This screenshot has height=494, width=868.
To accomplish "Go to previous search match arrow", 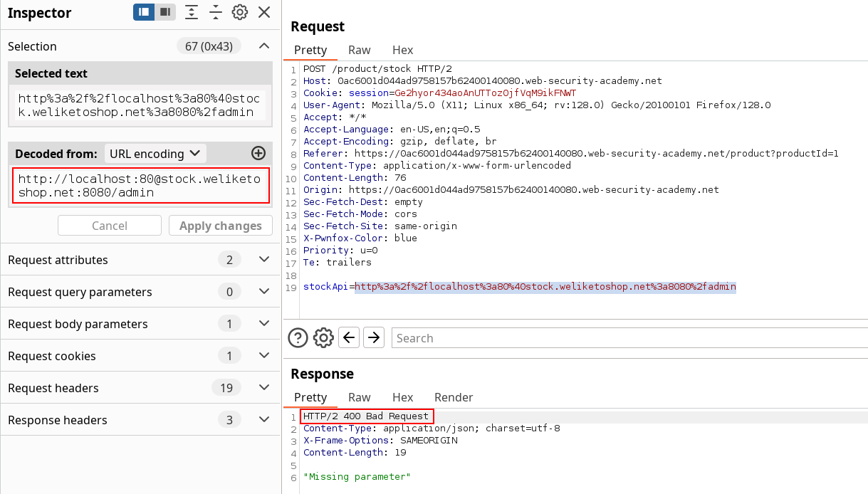I will click(x=348, y=337).
